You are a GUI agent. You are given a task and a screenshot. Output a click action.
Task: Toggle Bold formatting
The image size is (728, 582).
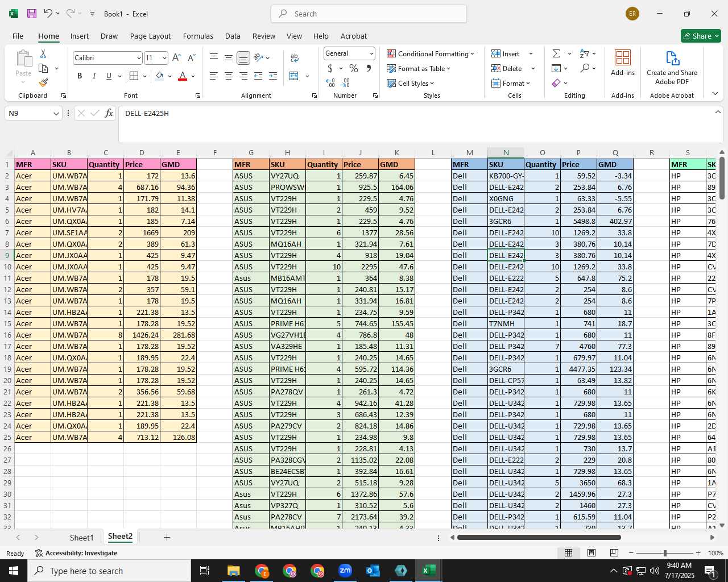[80, 76]
